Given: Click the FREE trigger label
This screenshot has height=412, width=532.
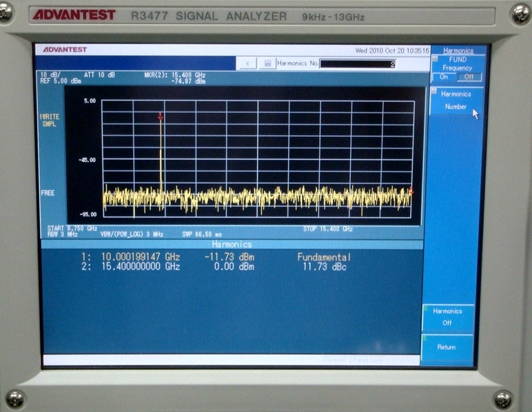Looking at the screenshot, I should click(48, 193).
